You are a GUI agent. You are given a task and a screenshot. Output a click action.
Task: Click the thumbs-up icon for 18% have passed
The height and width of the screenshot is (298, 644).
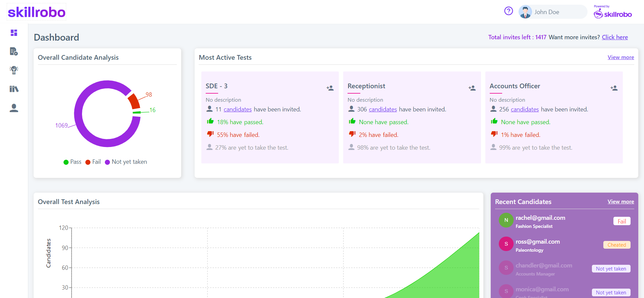click(x=210, y=121)
